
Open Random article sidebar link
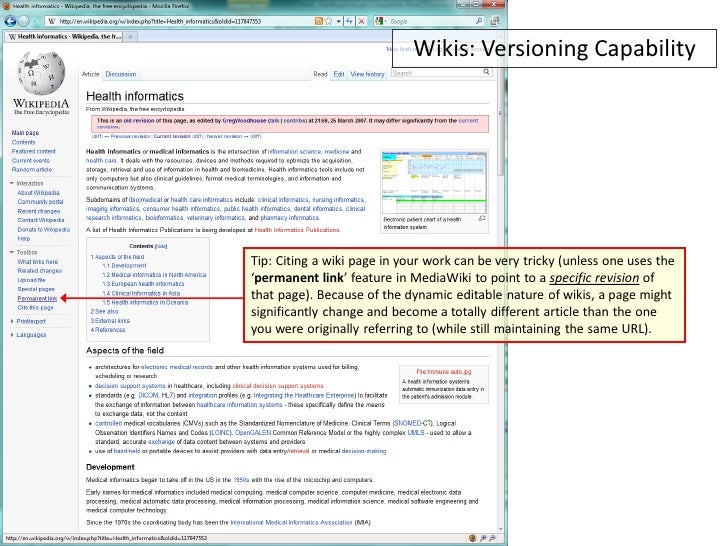[32, 169]
